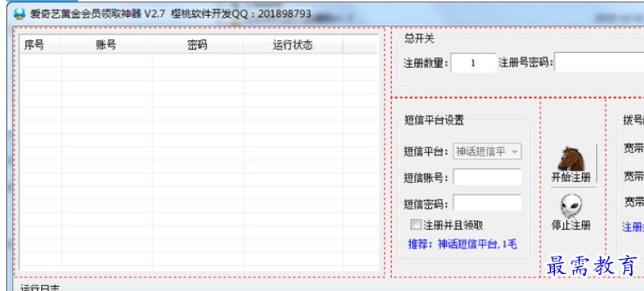Click the alien icon to stop registration

tap(571, 206)
